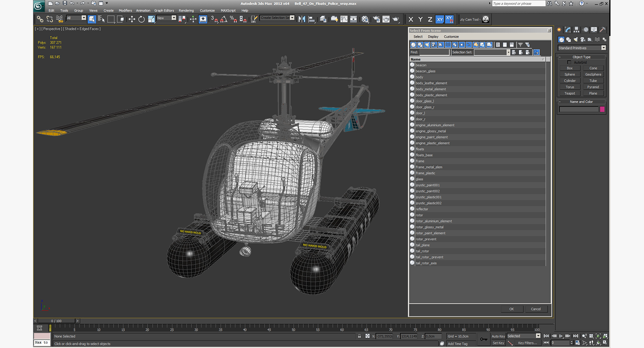Screen dimensions: 644x348
Task: Toggle Display Shapes filter in Select From Scene
Action: click(x=420, y=45)
